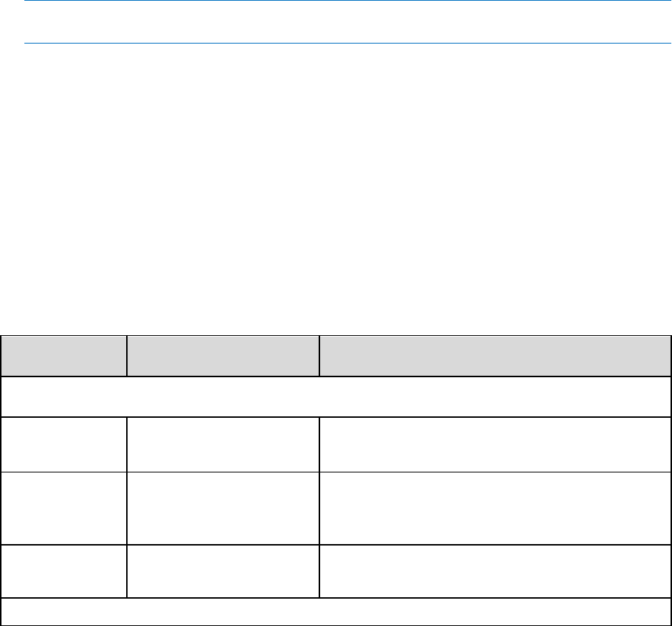
Task: Click the border between second and third header cells
Action: 319,356
